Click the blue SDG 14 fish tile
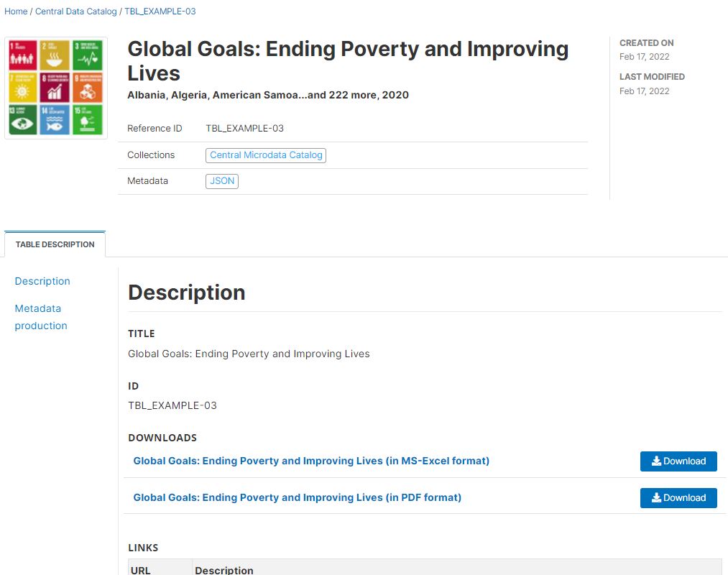The image size is (728, 575). [55, 120]
